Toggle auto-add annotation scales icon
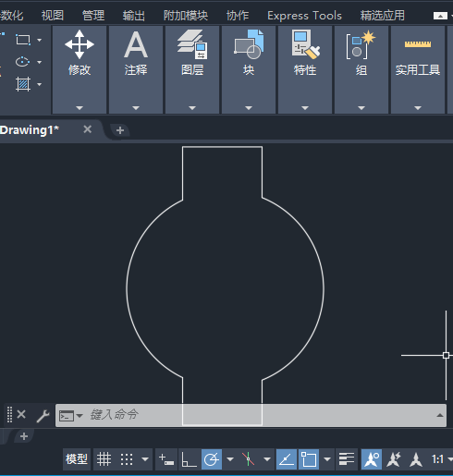This screenshot has width=453, height=476. coord(394,459)
